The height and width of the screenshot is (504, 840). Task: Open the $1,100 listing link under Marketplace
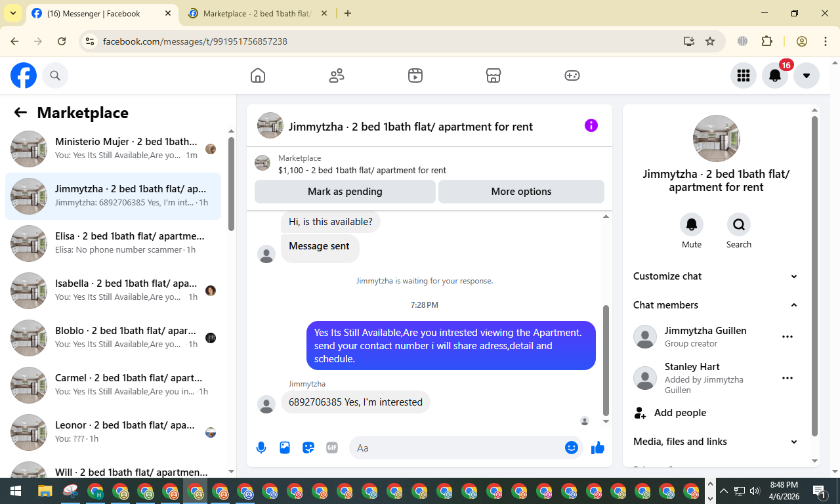[x=362, y=170]
